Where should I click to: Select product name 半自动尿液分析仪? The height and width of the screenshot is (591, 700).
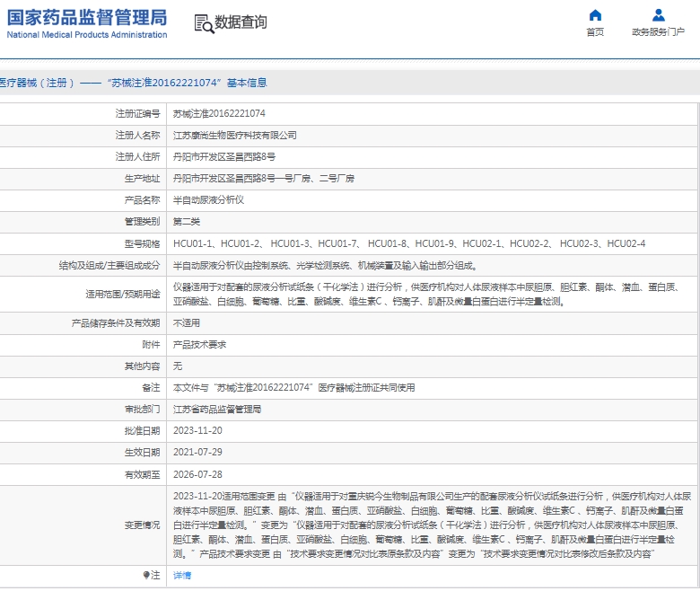click(208, 199)
